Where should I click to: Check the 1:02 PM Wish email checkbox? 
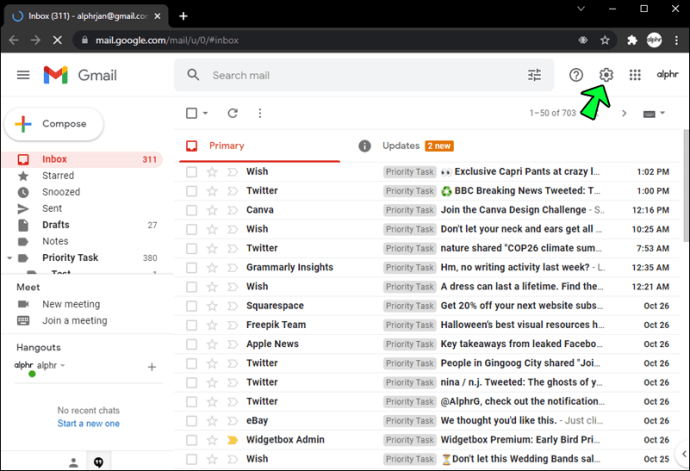[191, 172]
